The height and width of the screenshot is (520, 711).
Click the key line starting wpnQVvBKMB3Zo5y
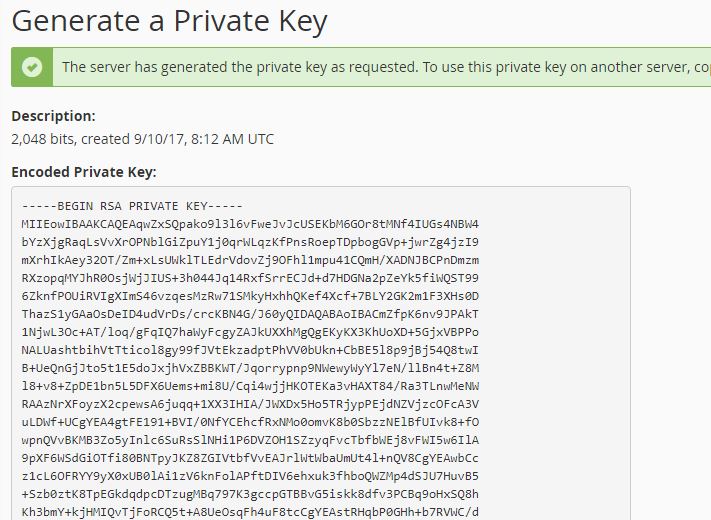pos(250,440)
